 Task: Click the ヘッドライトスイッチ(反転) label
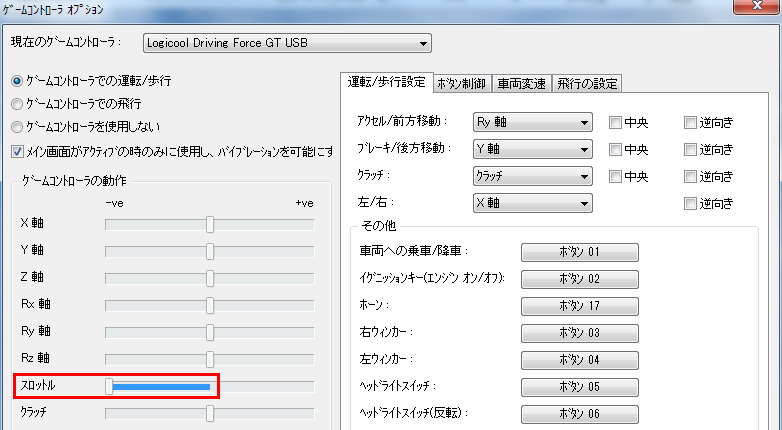413,413
